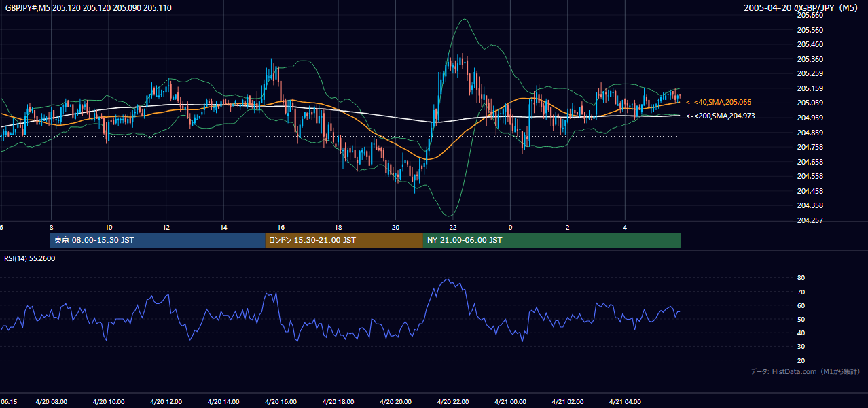The height and width of the screenshot is (408, 868).
Task: Click the データ: HistData.com source credit
Action: click(806, 371)
